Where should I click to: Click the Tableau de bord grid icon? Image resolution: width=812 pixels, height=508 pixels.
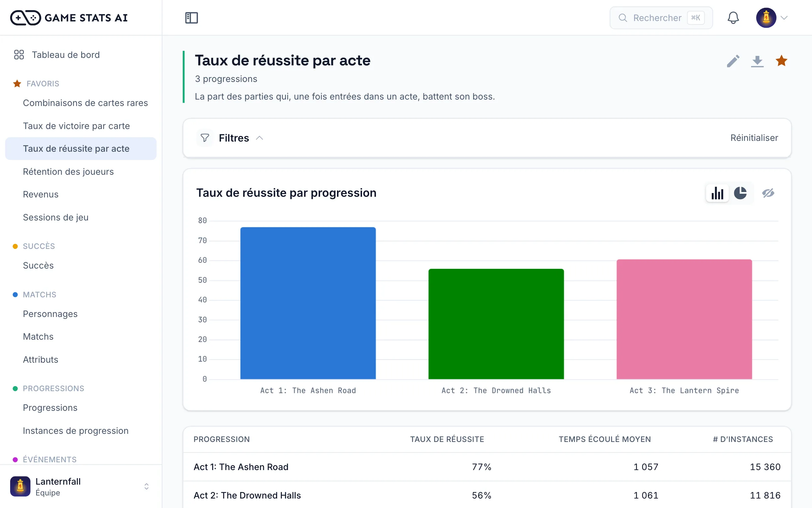[19, 55]
